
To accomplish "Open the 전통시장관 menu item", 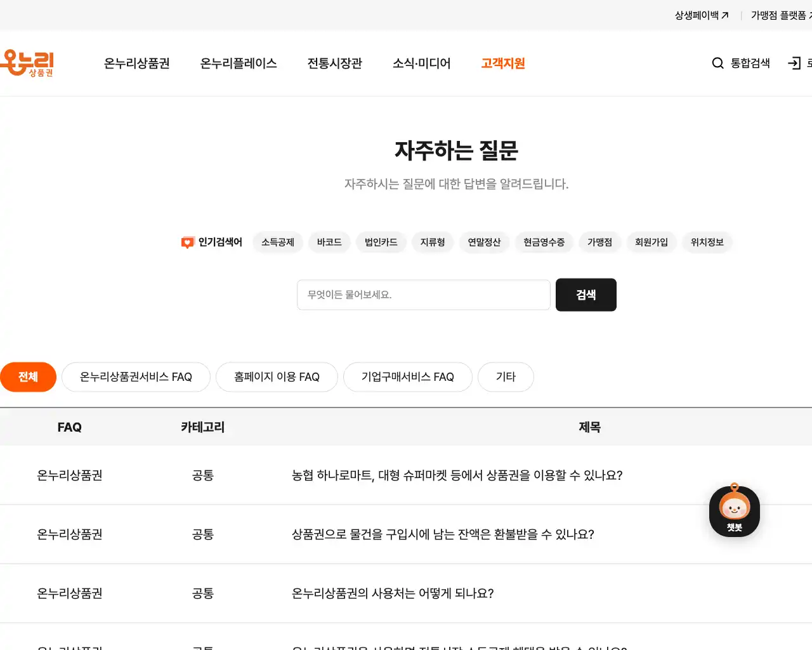I will [334, 63].
